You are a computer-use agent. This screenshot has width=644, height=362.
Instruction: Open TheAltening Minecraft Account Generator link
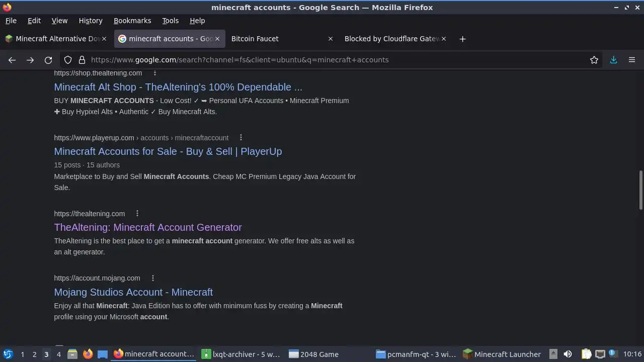(148, 227)
